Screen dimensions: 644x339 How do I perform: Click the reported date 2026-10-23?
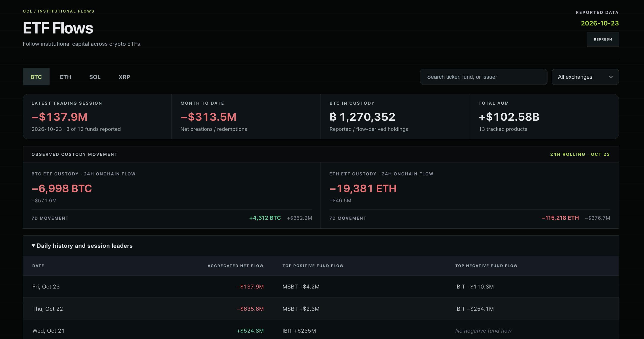point(600,23)
